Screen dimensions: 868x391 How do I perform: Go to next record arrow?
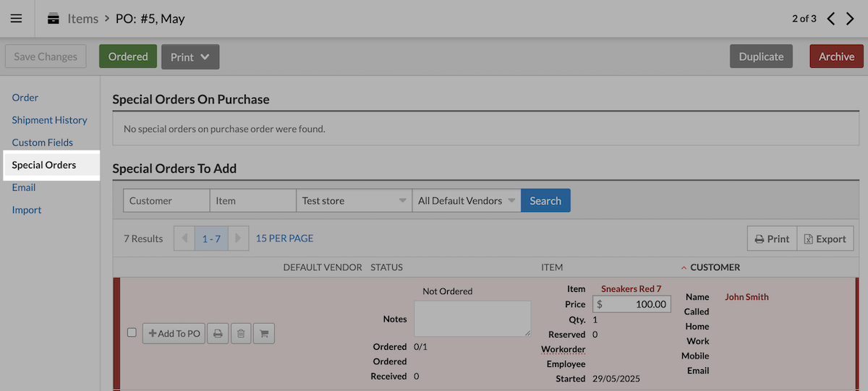pyautogui.click(x=851, y=19)
